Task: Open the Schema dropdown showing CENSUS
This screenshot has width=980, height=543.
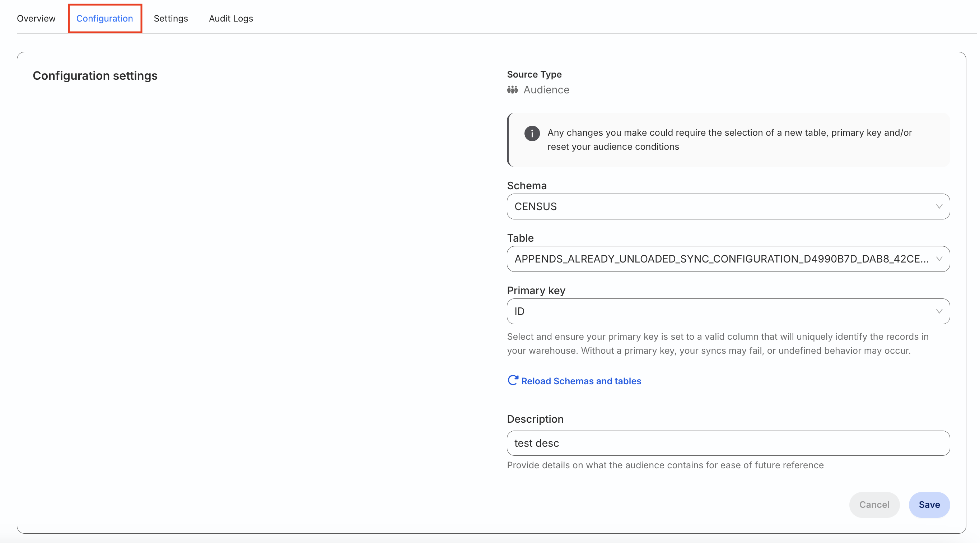Action: pos(728,206)
